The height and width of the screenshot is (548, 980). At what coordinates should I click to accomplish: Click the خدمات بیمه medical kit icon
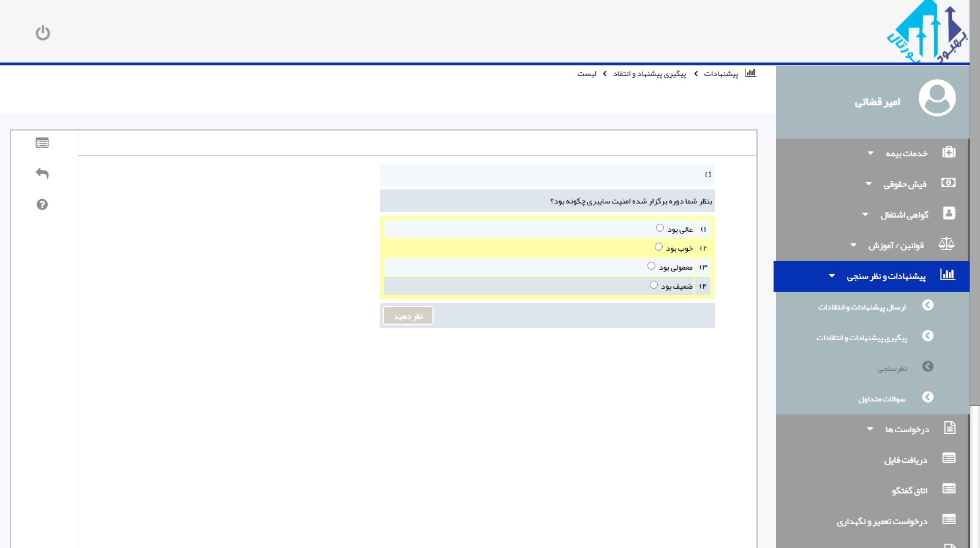click(948, 152)
